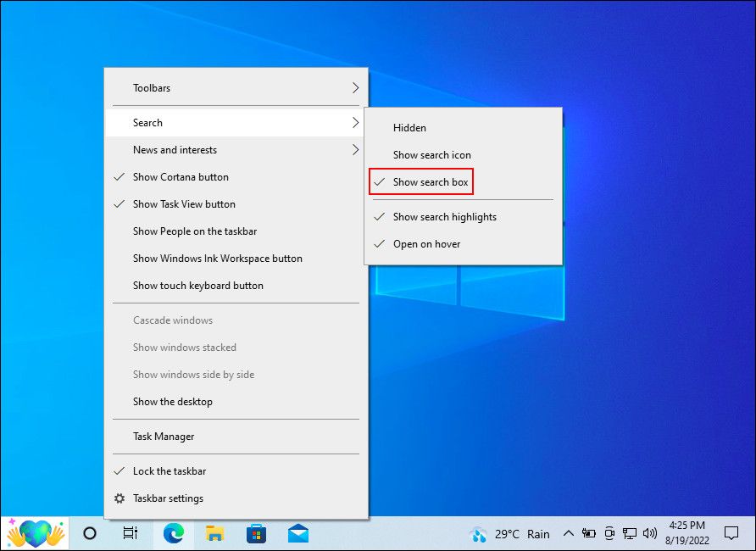The width and height of the screenshot is (756, 551).
Task: Toggle Lock the taskbar
Action: (x=170, y=470)
